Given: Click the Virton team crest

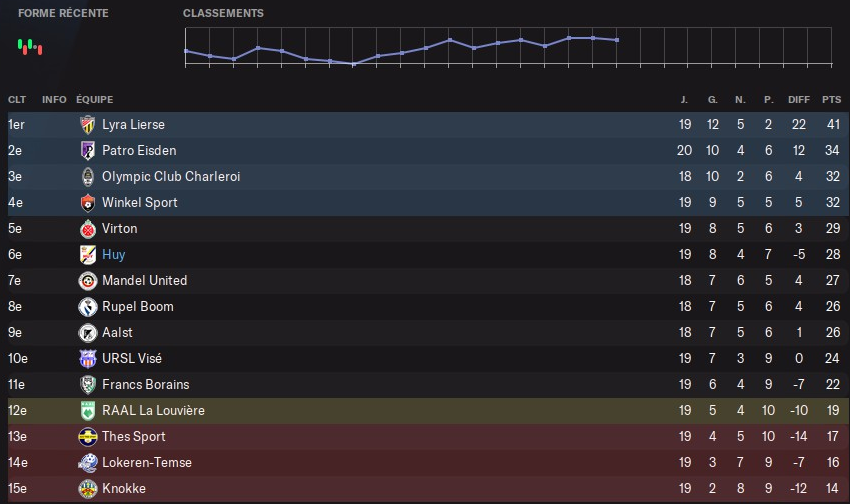Looking at the screenshot, I should point(87,229).
